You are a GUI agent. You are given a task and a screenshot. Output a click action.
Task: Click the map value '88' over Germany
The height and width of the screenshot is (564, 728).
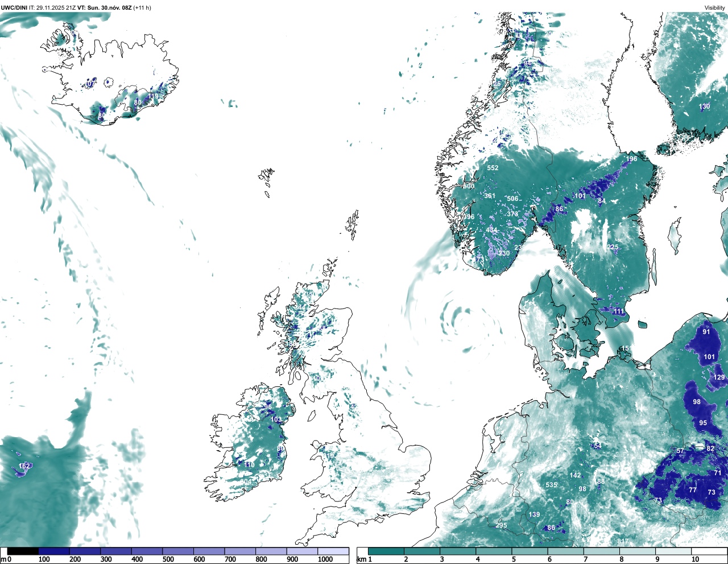click(601, 482)
